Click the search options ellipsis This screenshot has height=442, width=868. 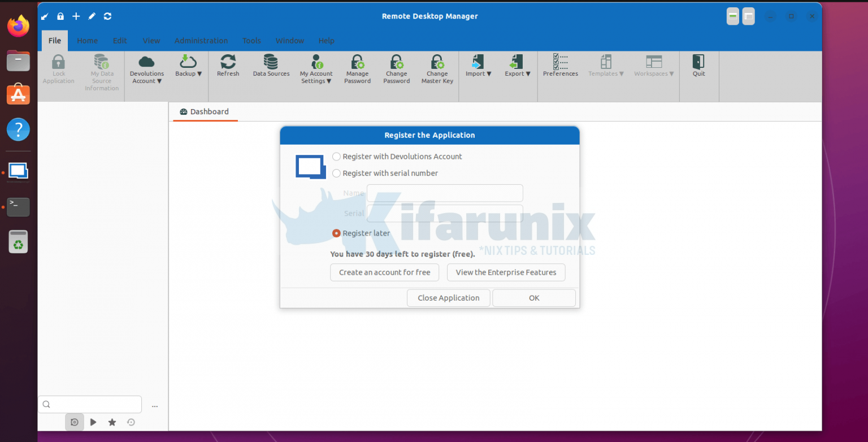[x=155, y=406]
